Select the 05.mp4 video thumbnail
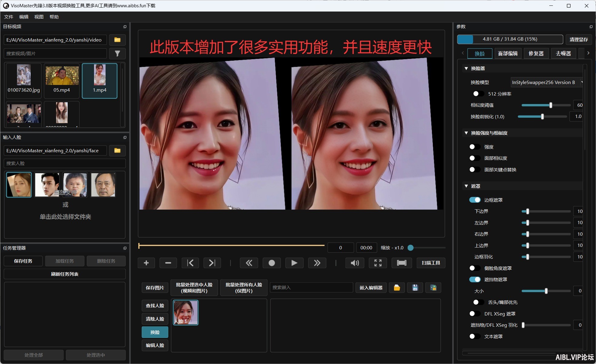 [x=62, y=81]
